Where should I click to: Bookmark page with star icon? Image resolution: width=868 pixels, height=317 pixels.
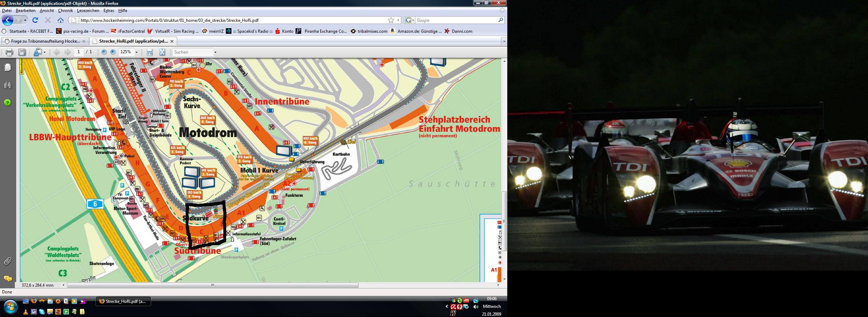click(391, 20)
